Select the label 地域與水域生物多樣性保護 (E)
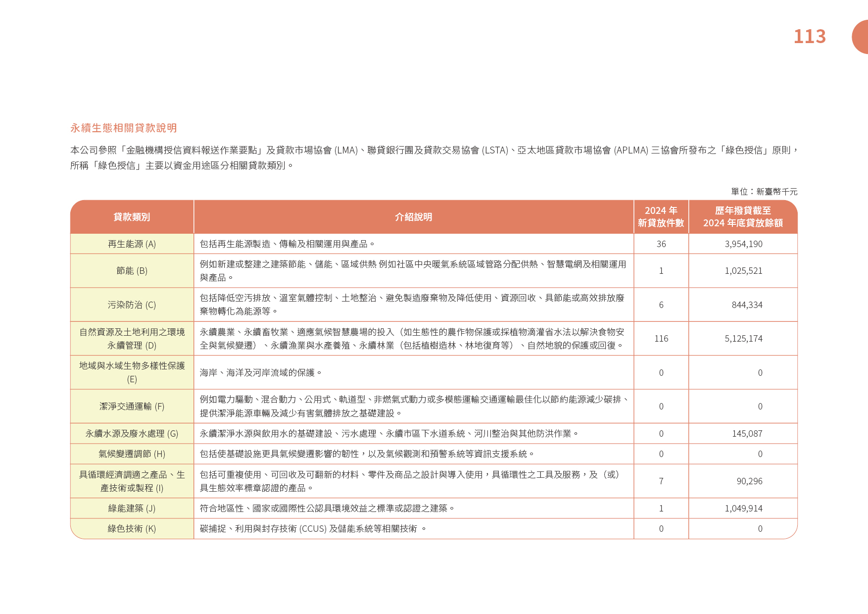The width and height of the screenshot is (868, 614). pyautogui.click(x=132, y=372)
